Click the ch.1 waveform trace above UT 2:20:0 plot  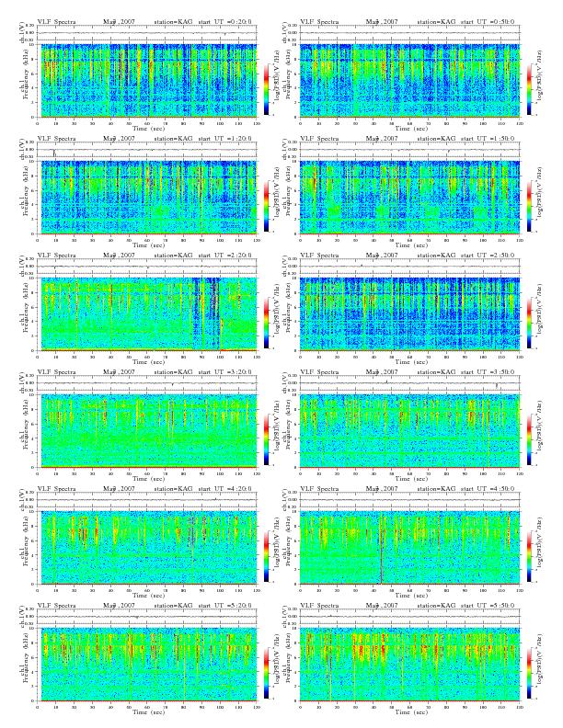(147, 267)
